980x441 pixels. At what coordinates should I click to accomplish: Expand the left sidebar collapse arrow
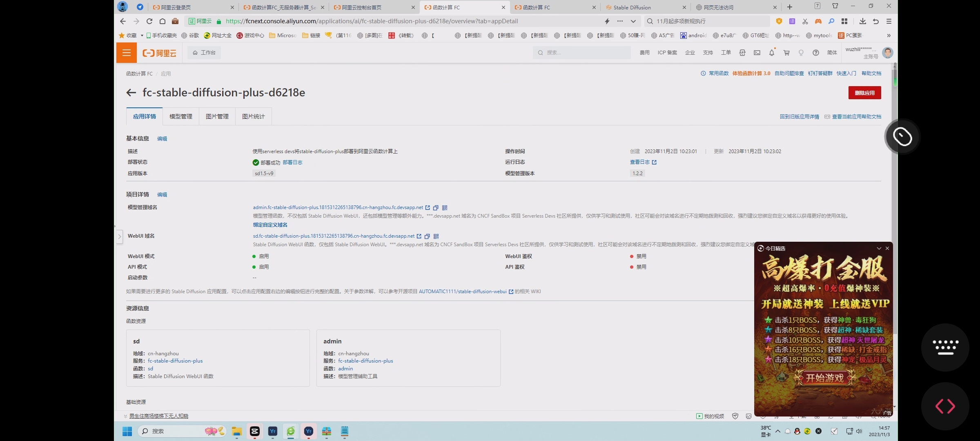coord(119,236)
